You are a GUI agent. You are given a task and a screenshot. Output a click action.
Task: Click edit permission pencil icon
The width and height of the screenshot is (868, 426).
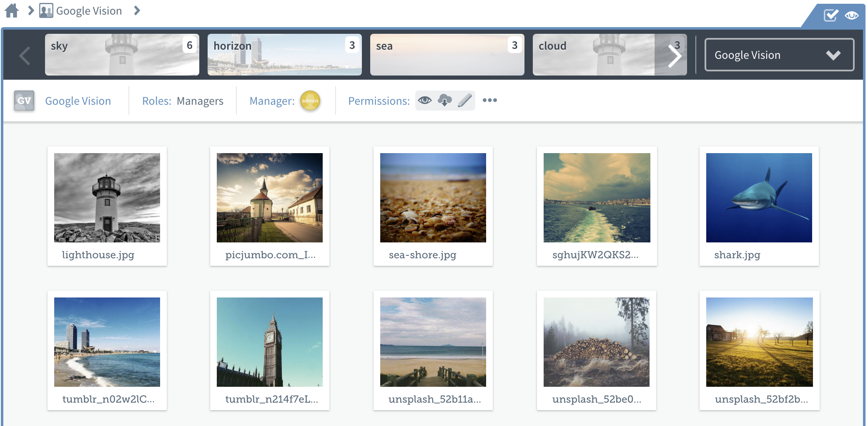(464, 100)
